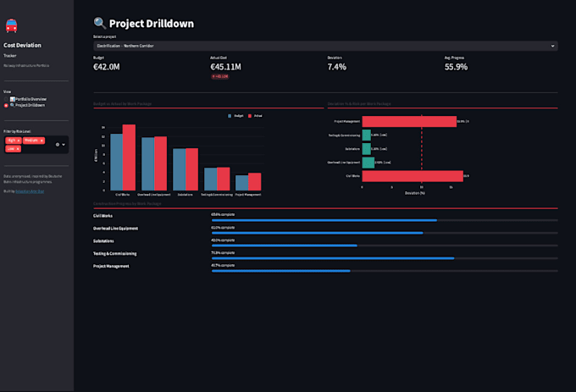The width and height of the screenshot is (576, 392).
Task: Click the Overhead Line Equipment progress label
Action: click(115, 229)
